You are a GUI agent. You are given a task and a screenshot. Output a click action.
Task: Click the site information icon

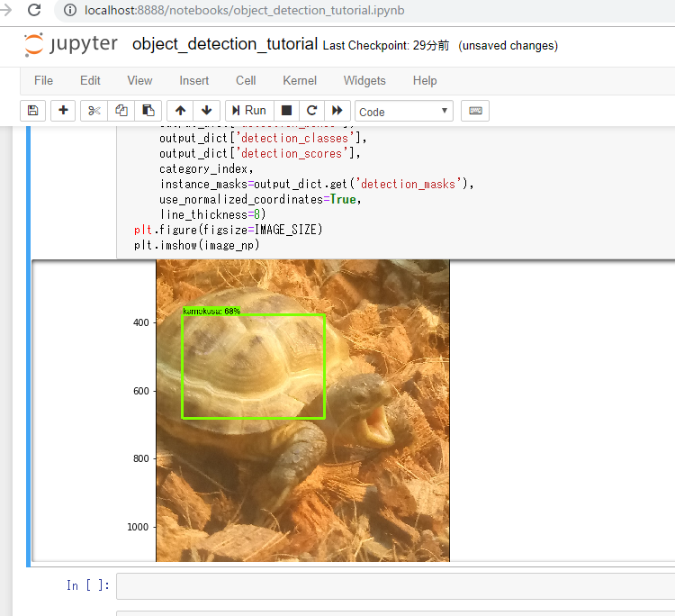[x=69, y=10]
